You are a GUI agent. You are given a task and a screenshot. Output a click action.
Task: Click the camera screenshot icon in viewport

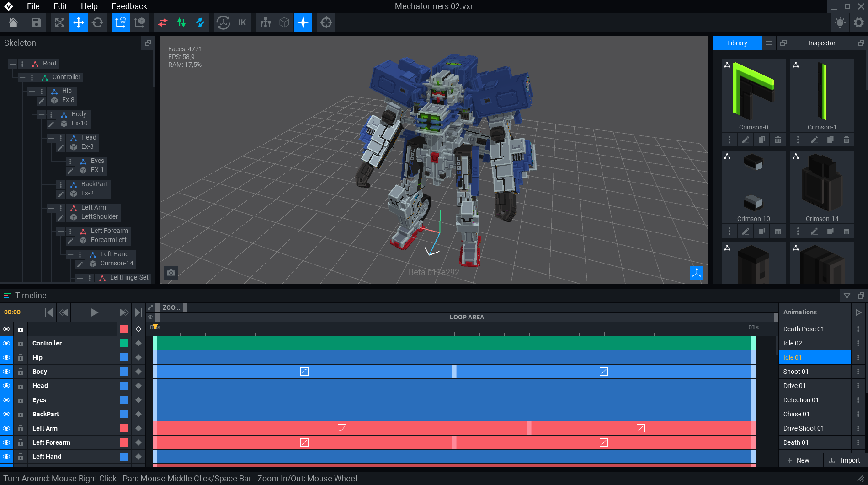click(170, 273)
